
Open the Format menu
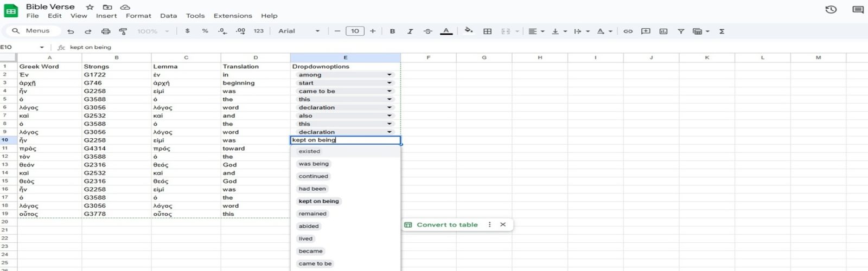tap(138, 16)
